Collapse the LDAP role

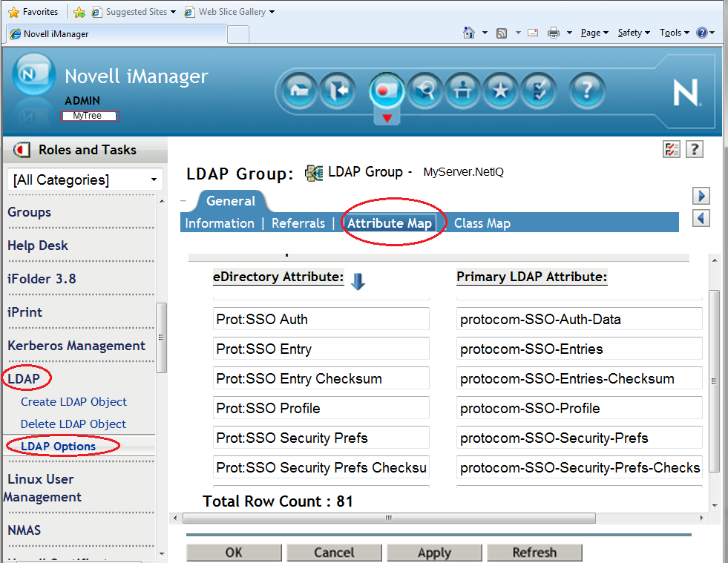24,379
